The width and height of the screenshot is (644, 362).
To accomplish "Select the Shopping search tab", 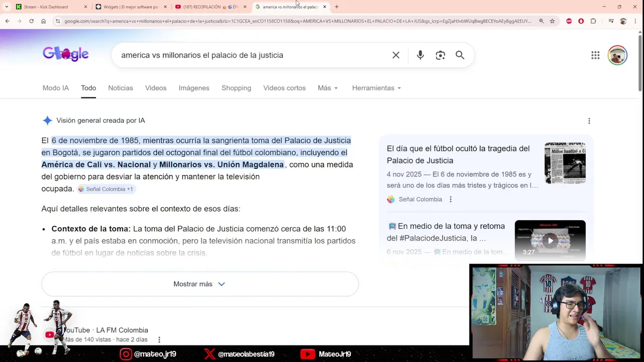I will click(x=236, y=88).
